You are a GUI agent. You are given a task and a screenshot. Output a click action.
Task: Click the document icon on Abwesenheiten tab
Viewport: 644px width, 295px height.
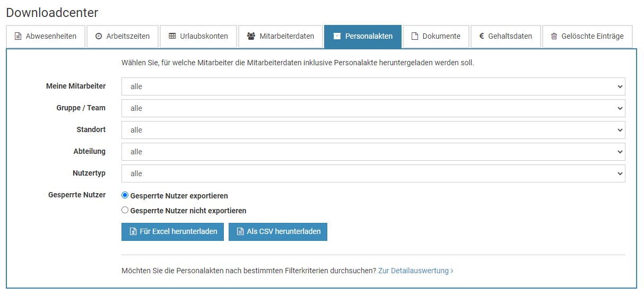tap(18, 37)
